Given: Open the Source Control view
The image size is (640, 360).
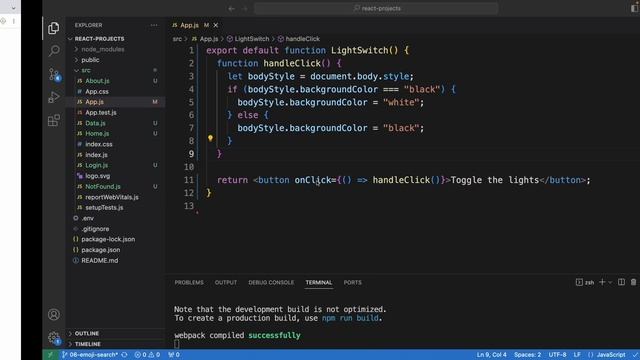Looking at the screenshot, I should pos(54,74).
